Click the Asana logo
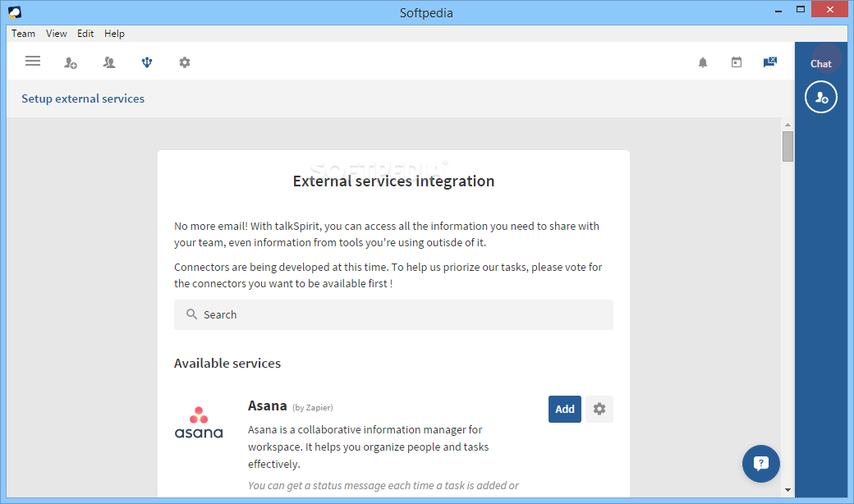This screenshot has width=854, height=504. tap(199, 423)
